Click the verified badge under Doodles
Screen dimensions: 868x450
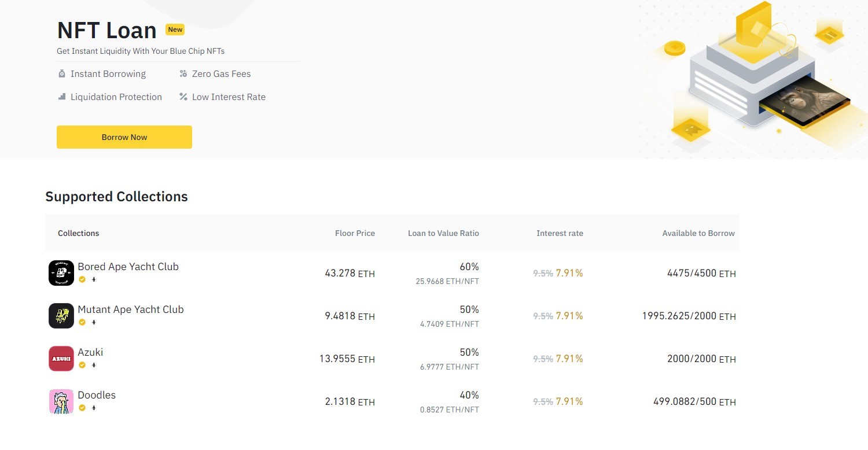pos(82,408)
